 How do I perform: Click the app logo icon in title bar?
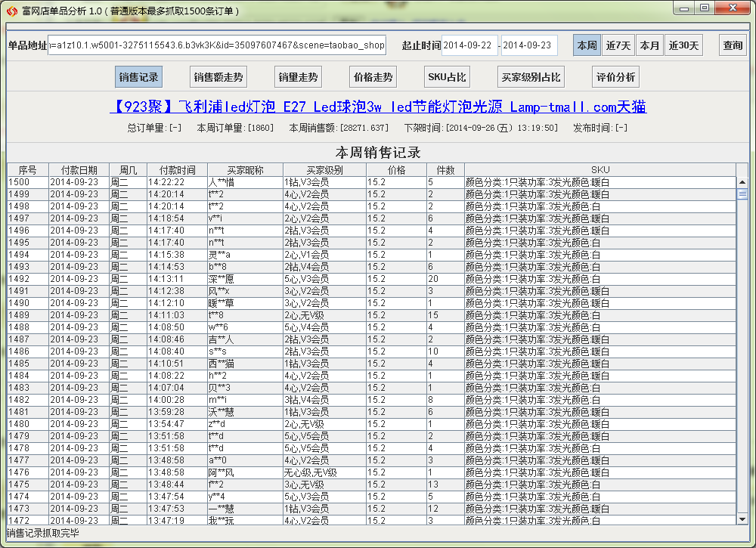click(x=11, y=10)
